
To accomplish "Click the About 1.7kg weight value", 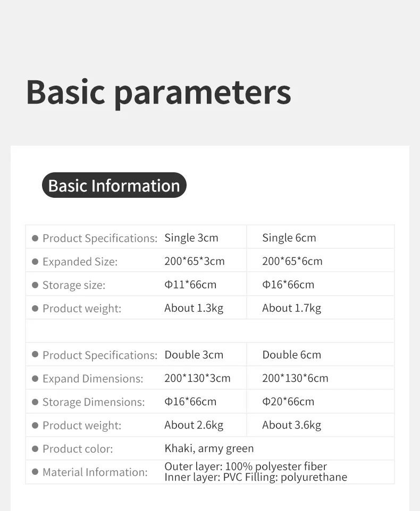I will pyautogui.click(x=292, y=308).
